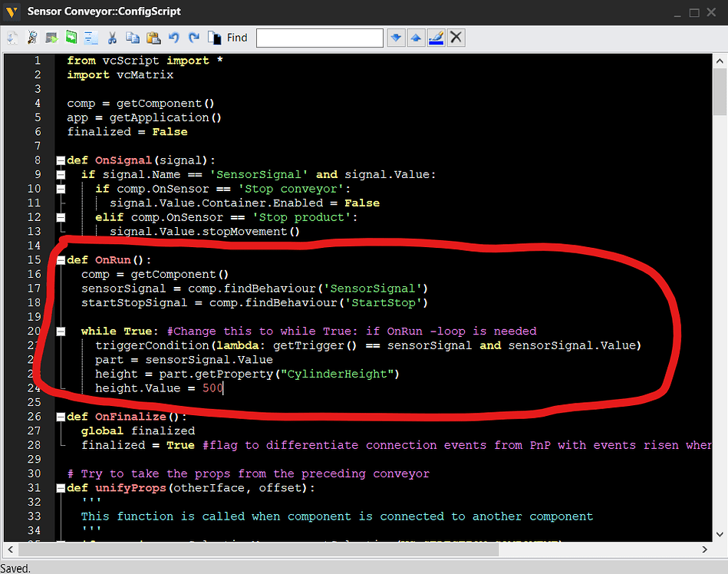
Task: Click 'finalized = False' on line 6
Action: click(127, 132)
